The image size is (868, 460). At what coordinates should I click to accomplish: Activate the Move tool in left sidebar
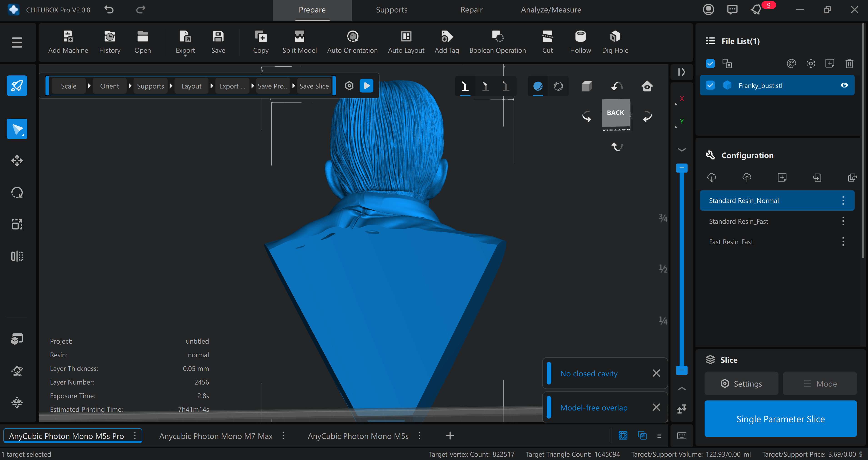(x=17, y=161)
